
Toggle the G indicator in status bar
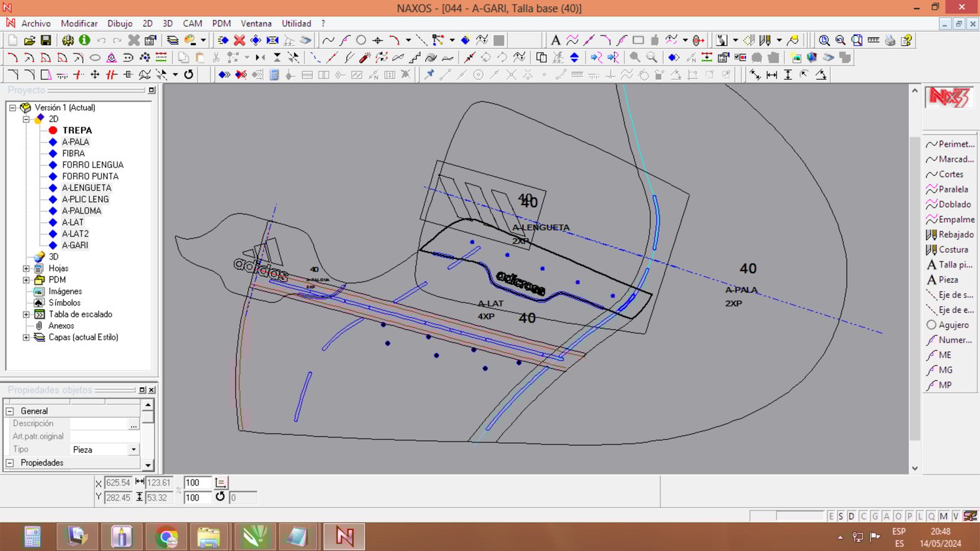(x=875, y=516)
